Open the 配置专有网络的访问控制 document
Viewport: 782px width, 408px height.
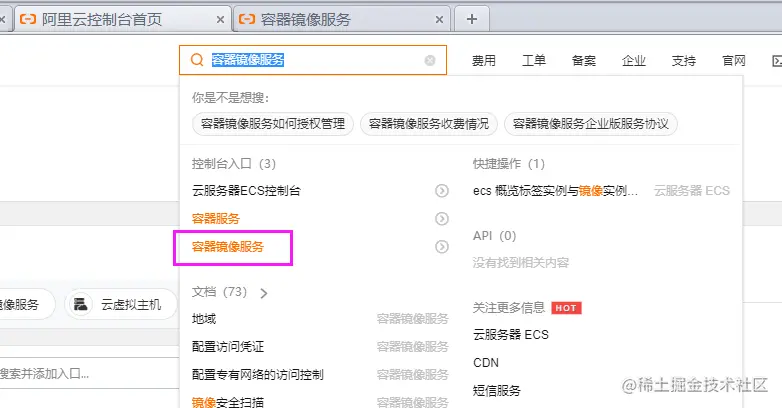(258, 374)
